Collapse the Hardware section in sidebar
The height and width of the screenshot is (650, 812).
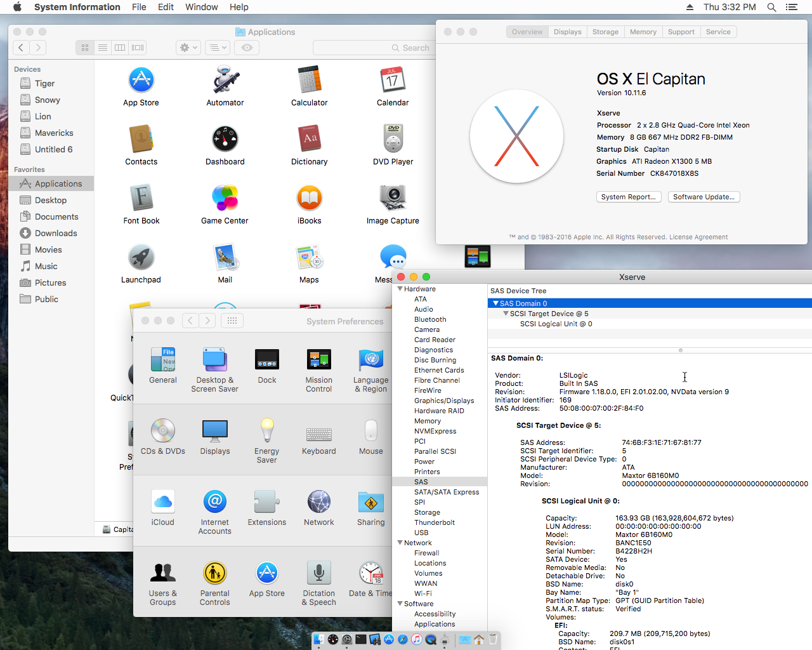tap(400, 289)
